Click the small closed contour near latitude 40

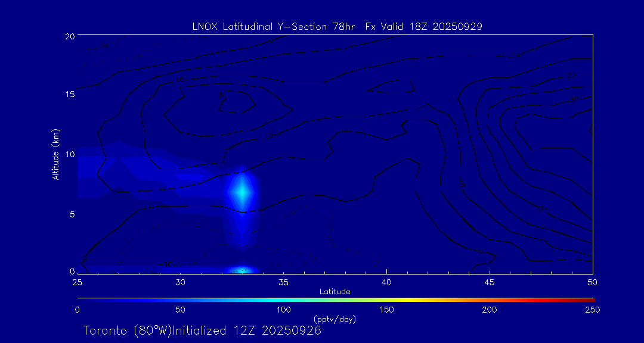tap(392, 86)
